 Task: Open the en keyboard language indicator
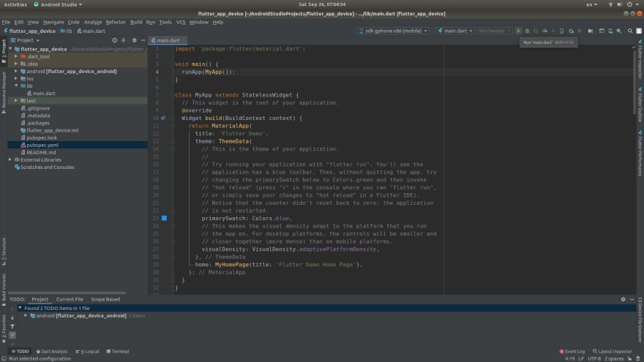pyautogui.click(x=591, y=4)
